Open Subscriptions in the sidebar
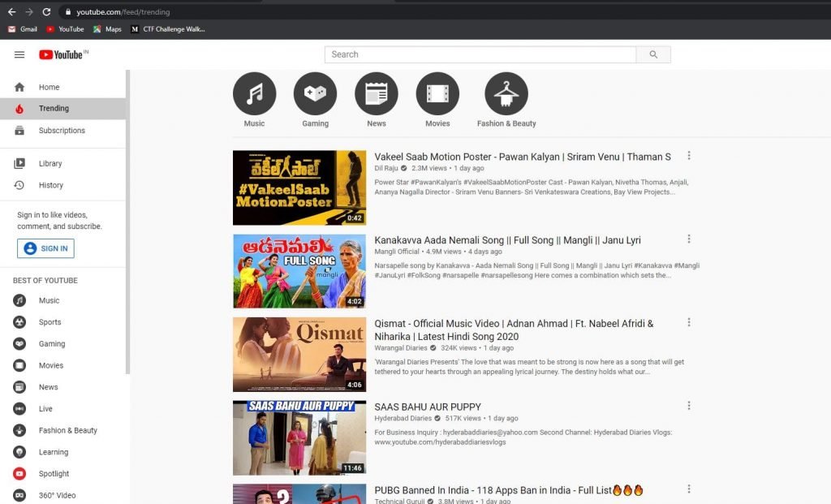The height and width of the screenshot is (504, 831). [63, 131]
